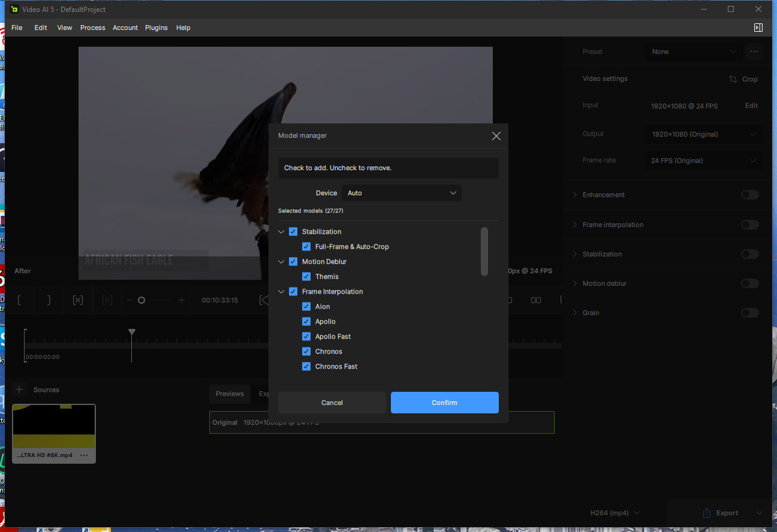Click the timeline playhead marker
Image resolution: width=777 pixels, height=532 pixels.
click(x=132, y=332)
